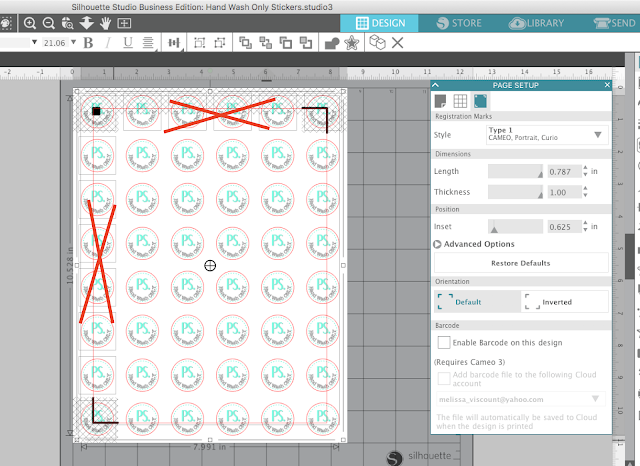Click the Inset slider
Viewport: 640px width, 466px height.
tap(515, 226)
